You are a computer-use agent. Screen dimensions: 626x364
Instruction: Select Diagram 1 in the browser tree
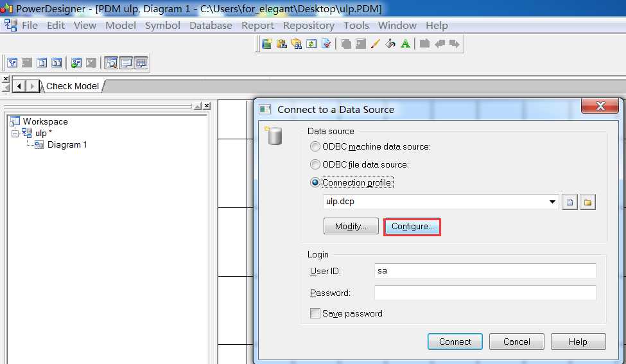[x=67, y=144]
